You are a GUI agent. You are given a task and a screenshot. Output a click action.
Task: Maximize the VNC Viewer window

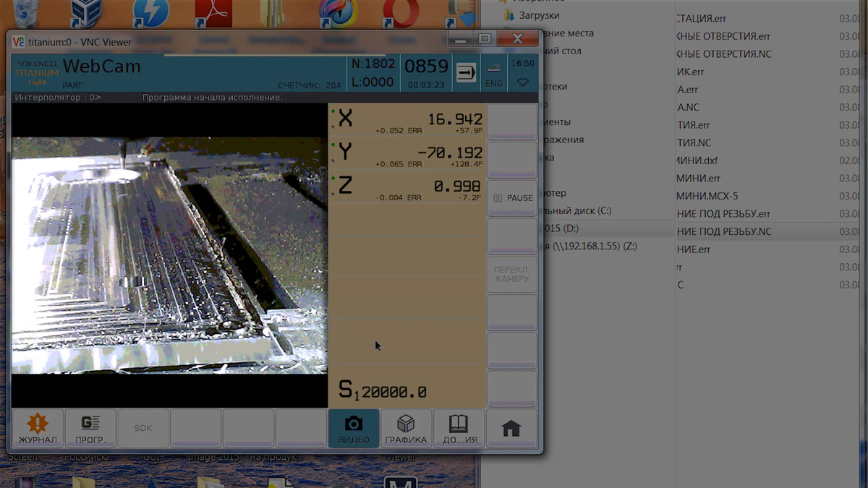(485, 39)
